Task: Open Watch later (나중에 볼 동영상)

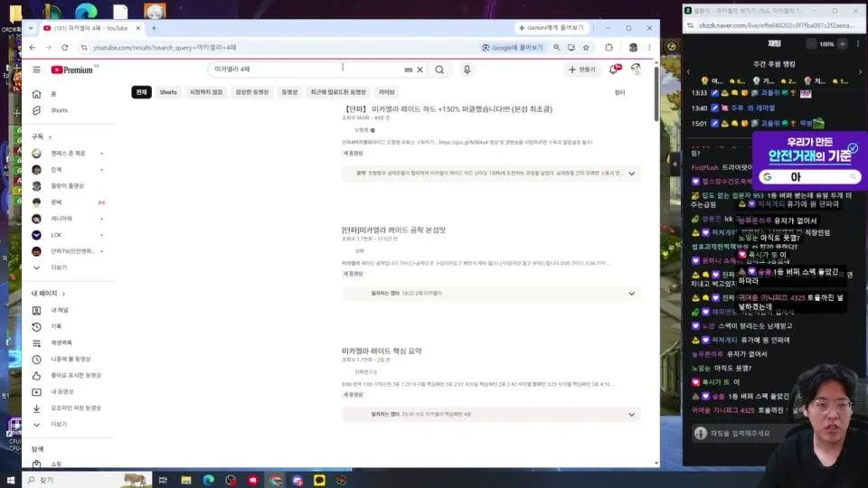Action: [70, 359]
